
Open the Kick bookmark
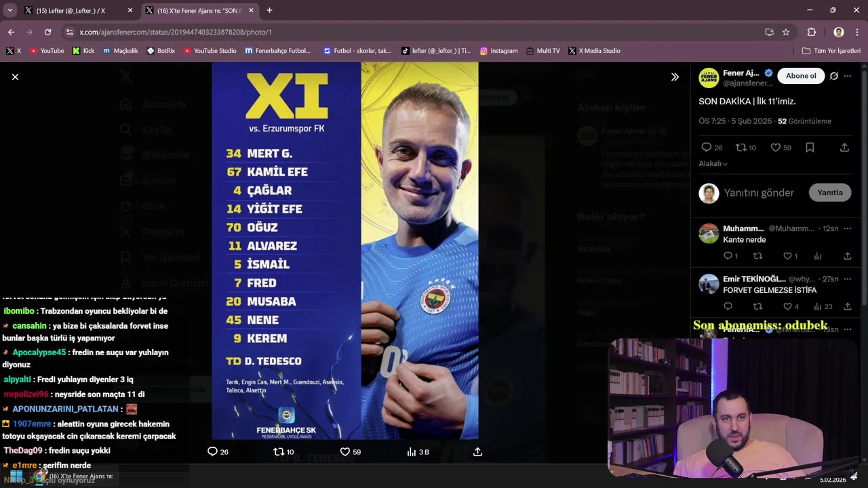click(x=83, y=51)
